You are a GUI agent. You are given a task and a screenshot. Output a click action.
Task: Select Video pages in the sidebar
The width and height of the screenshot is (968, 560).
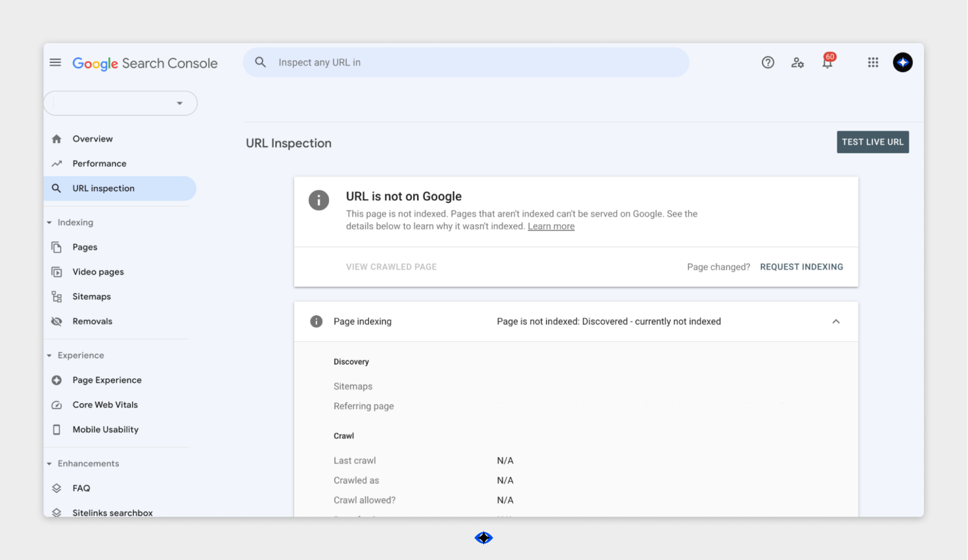(x=98, y=272)
